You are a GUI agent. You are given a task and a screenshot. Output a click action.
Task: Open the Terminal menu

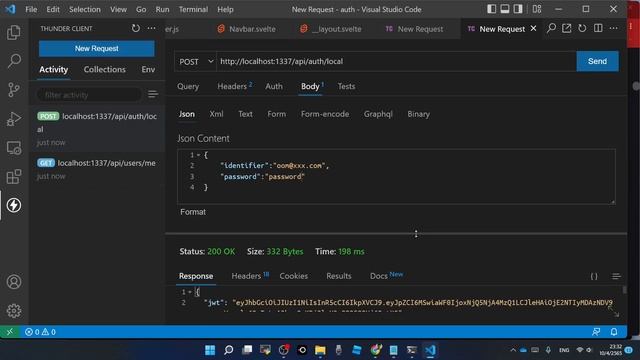193,9
